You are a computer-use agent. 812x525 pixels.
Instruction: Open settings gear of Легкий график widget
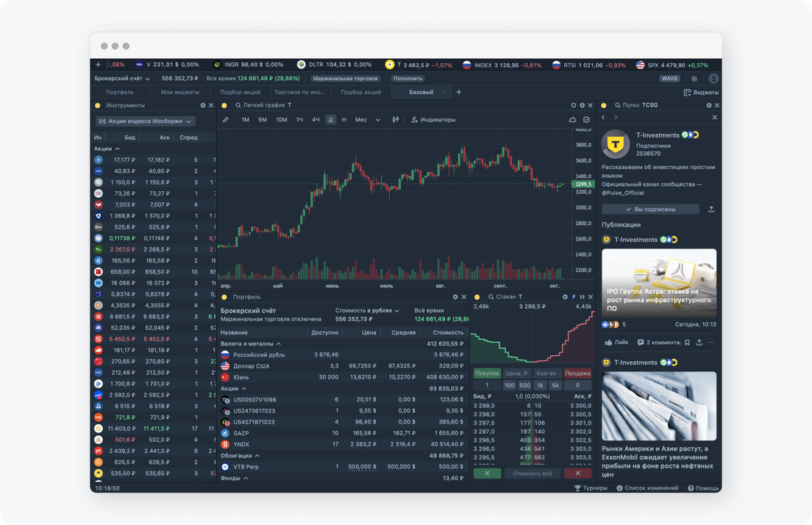coord(582,105)
